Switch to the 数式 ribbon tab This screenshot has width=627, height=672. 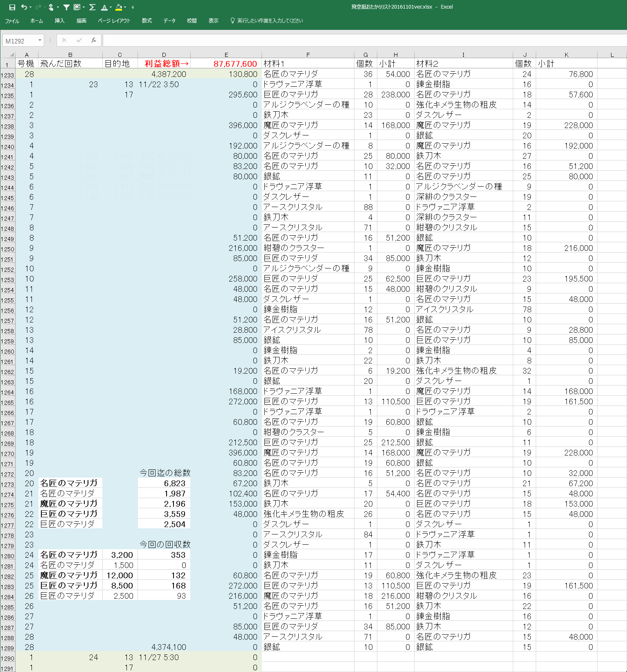147,21
